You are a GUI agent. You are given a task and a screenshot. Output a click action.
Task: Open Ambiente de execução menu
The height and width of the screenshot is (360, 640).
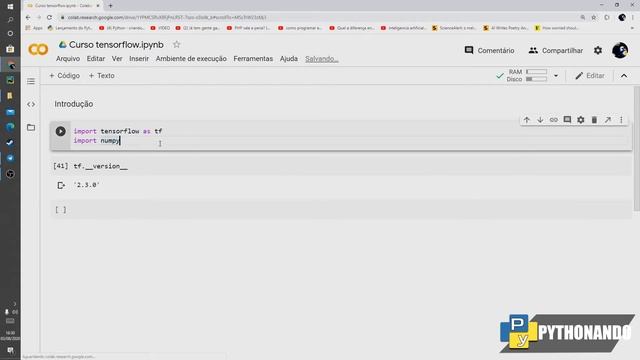[191, 59]
